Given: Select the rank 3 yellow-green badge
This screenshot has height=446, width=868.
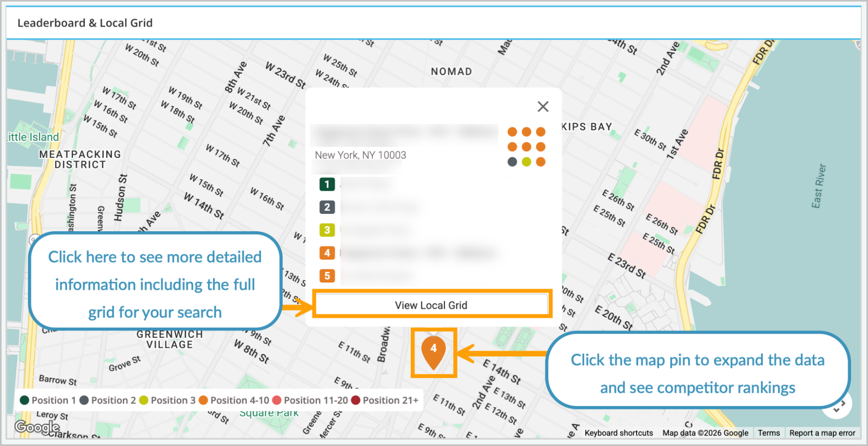Looking at the screenshot, I should click(327, 230).
